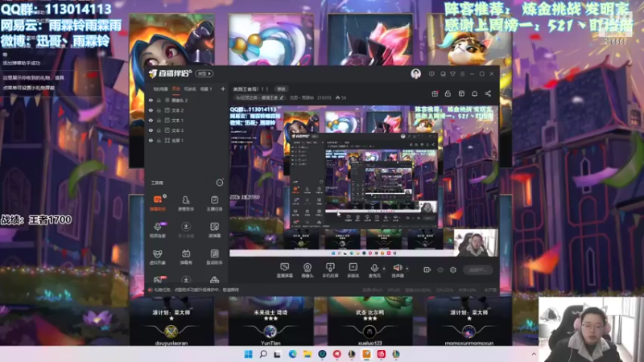Expand the speaker options arrow
Image resolution: width=644 pixels, height=362 pixels.
click(x=407, y=269)
